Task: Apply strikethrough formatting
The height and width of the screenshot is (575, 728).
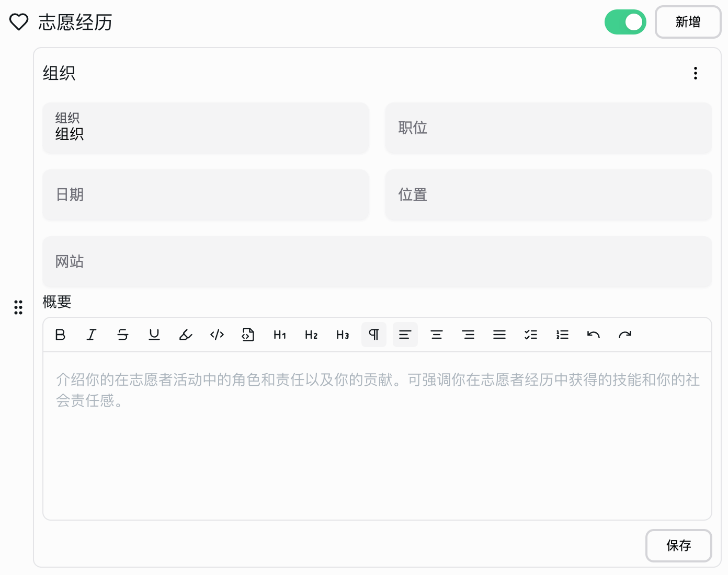Action: [123, 335]
